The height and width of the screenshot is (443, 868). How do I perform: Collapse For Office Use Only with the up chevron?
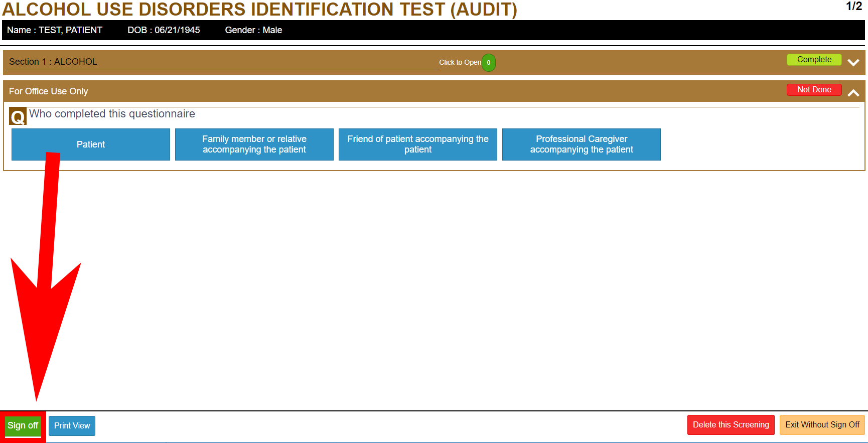pos(853,93)
